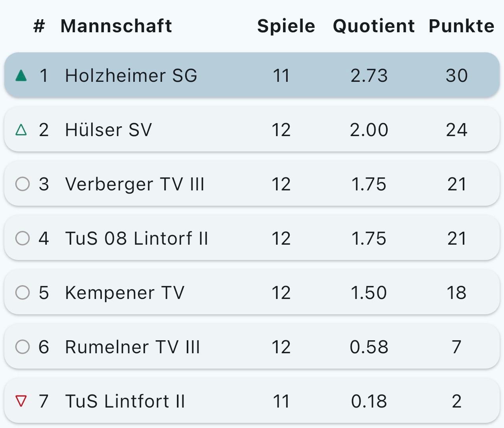Sort standings by Quotient column header
This screenshot has width=504, height=428.
(373, 26)
